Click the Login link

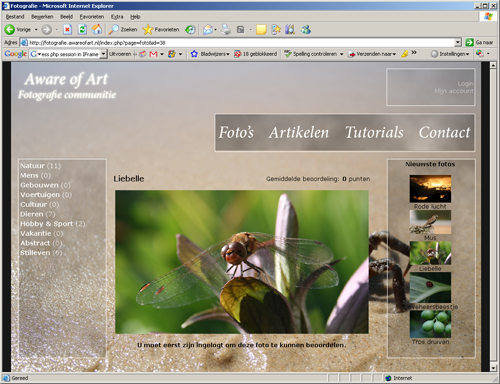coord(465,84)
